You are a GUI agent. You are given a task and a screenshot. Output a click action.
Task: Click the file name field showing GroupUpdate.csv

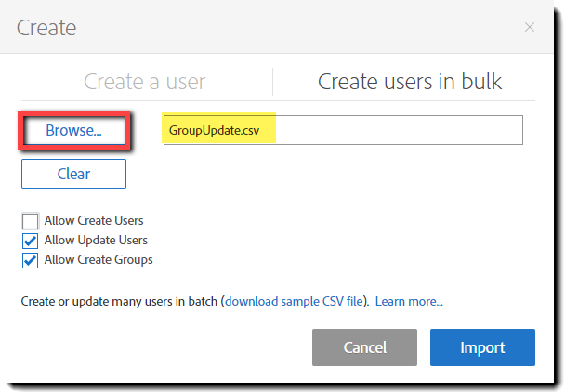click(x=343, y=130)
